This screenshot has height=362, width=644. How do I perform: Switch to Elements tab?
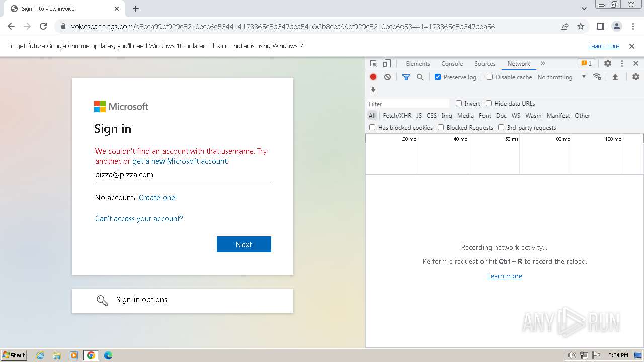pos(418,64)
